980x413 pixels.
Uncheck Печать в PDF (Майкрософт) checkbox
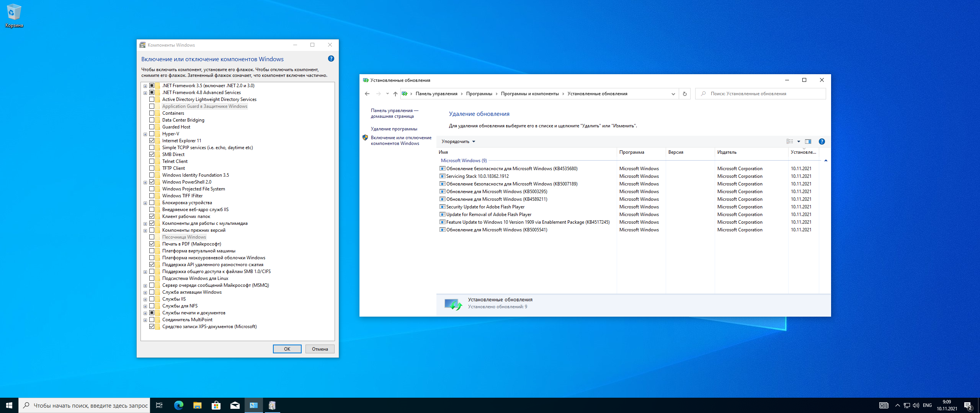[152, 244]
